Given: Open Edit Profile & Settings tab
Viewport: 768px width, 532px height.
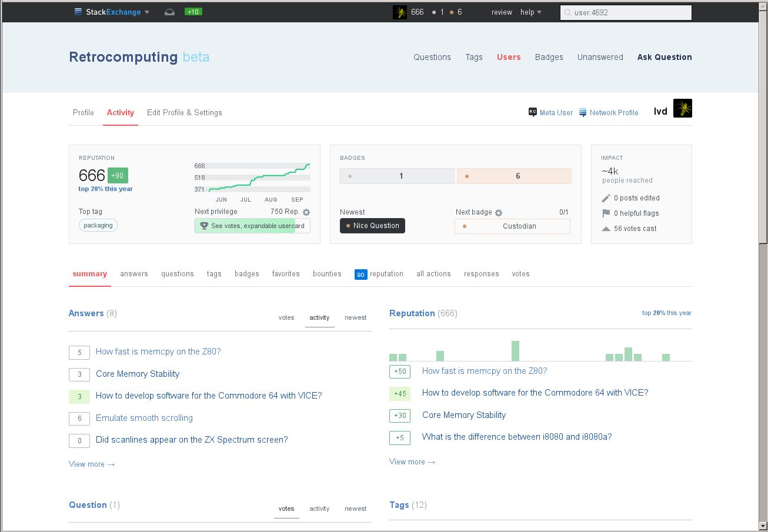Looking at the screenshot, I should coord(185,113).
